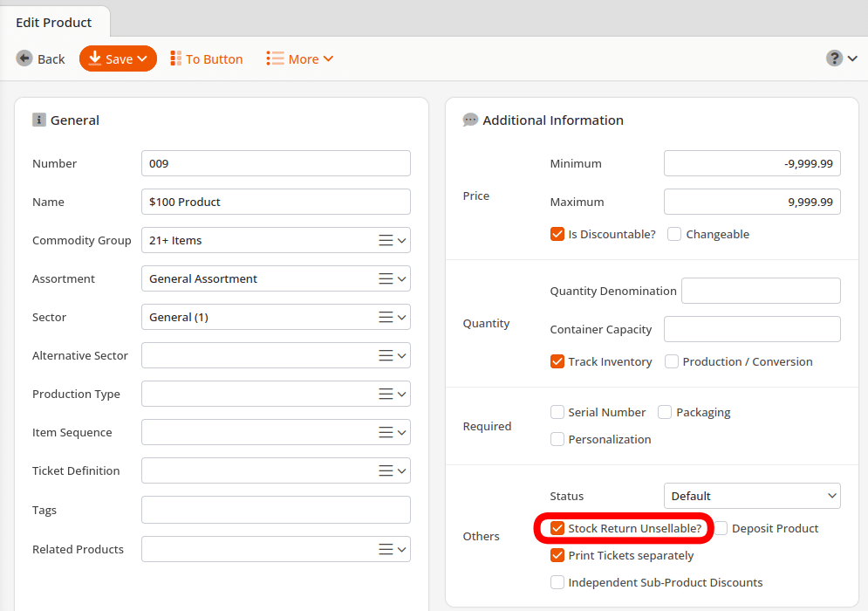Viewport: 868px width, 611px height.
Task: Disable the Track Inventory checkbox
Action: (x=557, y=361)
